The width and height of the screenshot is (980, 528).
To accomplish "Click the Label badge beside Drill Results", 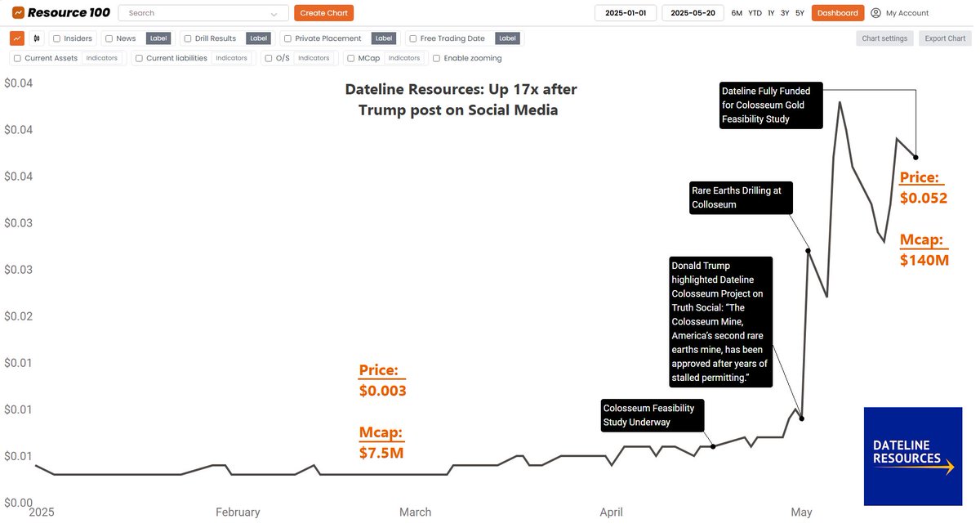I will point(258,38).
